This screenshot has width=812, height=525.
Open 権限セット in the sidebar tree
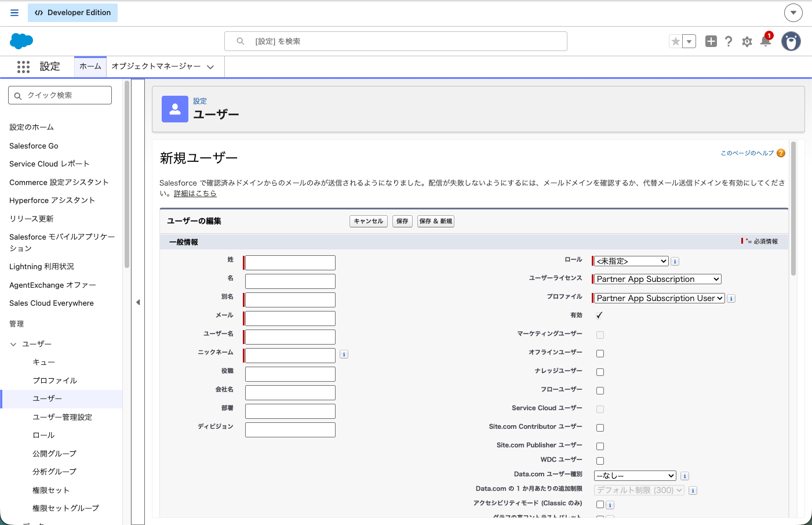coord(51,490)
